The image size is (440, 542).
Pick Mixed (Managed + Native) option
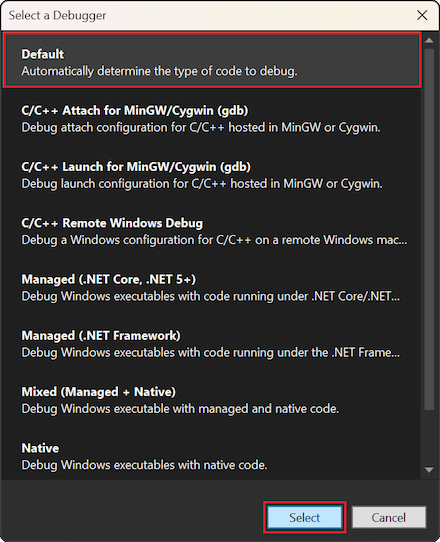click(212, 400)
